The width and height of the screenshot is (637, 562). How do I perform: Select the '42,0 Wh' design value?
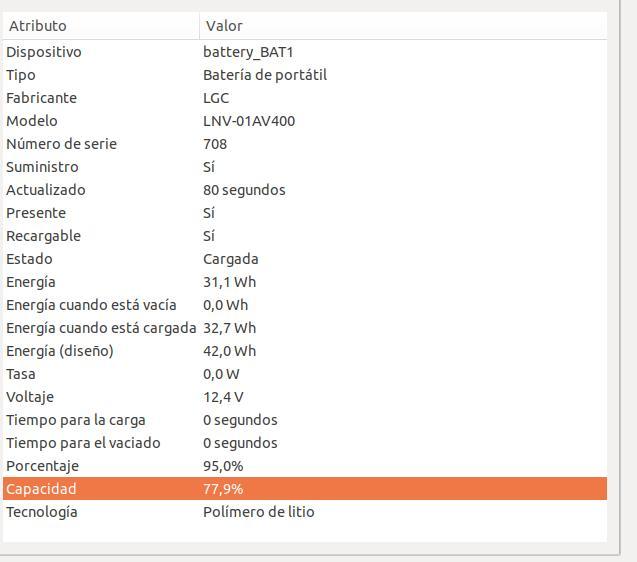pos(230,351)
